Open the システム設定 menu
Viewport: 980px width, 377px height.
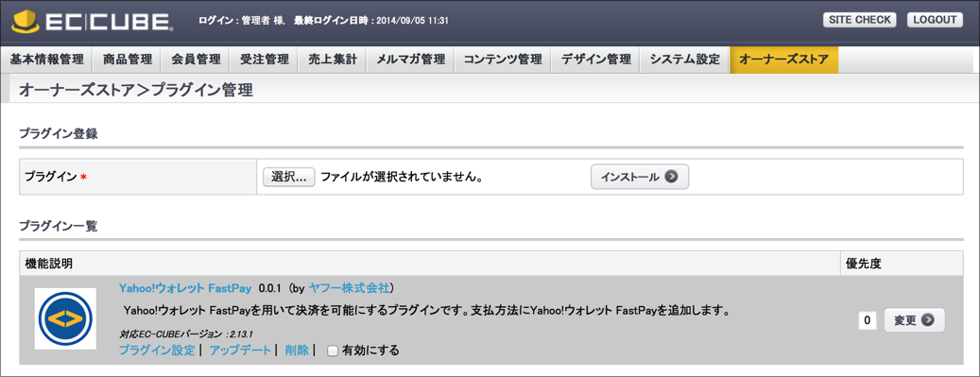tap(685, 60)
